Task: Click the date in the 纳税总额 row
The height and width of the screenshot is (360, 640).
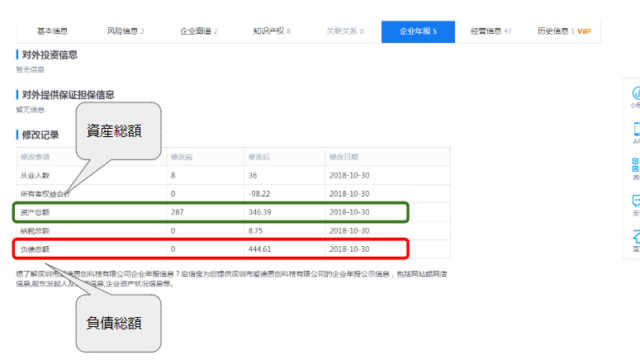Action: (x=349, y=231)
